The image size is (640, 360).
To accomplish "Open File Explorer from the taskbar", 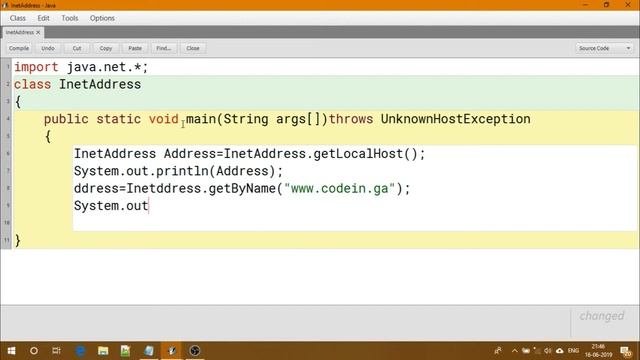I will [103, 351].
